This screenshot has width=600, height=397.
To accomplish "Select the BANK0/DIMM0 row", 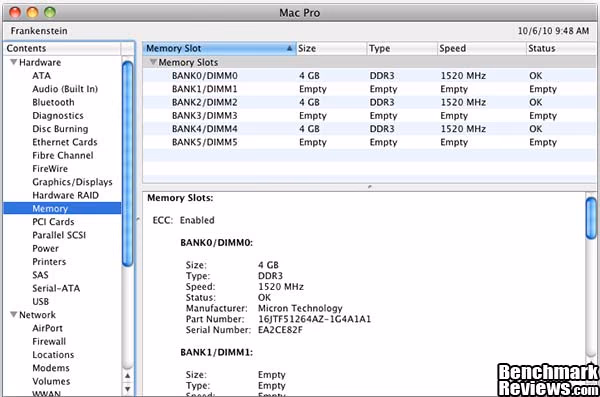I will 369,76.
